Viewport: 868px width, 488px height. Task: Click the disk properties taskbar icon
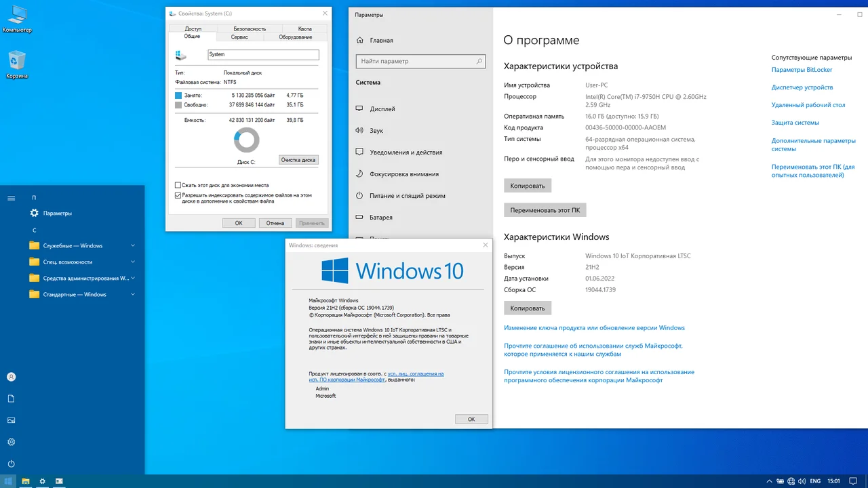click(x=60, y=481)
